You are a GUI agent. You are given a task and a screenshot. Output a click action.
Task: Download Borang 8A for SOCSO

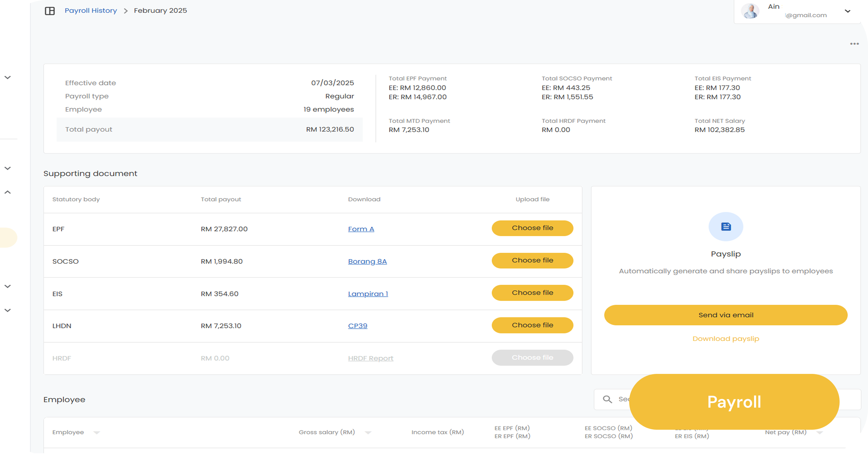pyautogui.click(x=367, y=261)
